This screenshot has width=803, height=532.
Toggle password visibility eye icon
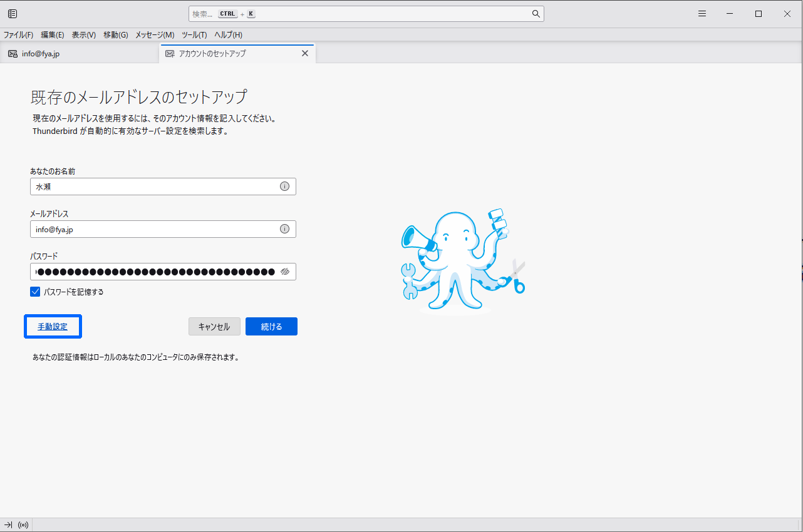click(285, 272)
